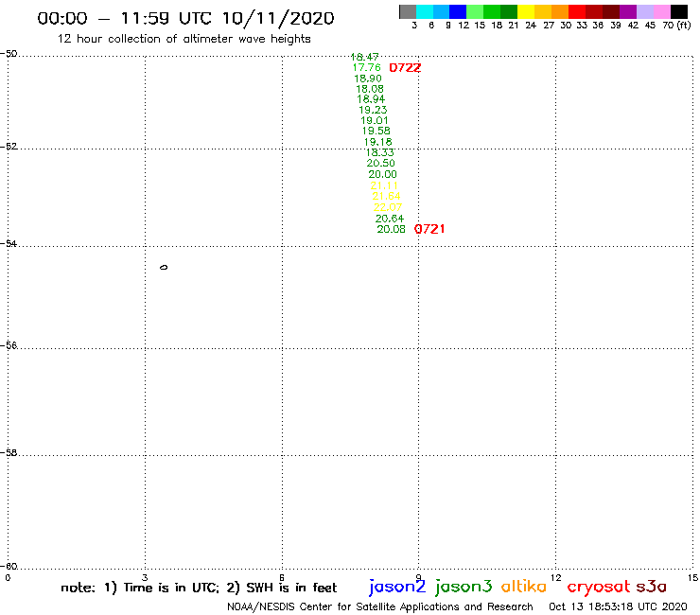700x615 pixels.
Task: Select the wave height value 17.76
Action: coord(366,67)
